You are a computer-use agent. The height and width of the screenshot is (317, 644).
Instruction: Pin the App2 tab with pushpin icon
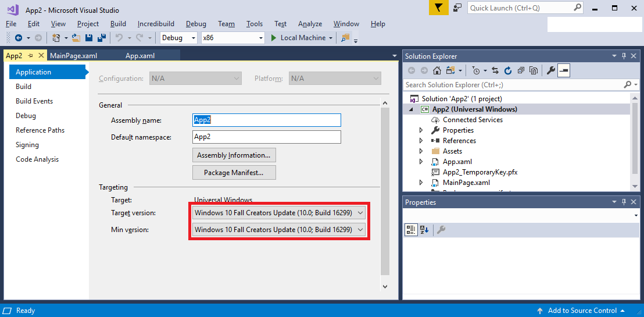pos(30,55)
